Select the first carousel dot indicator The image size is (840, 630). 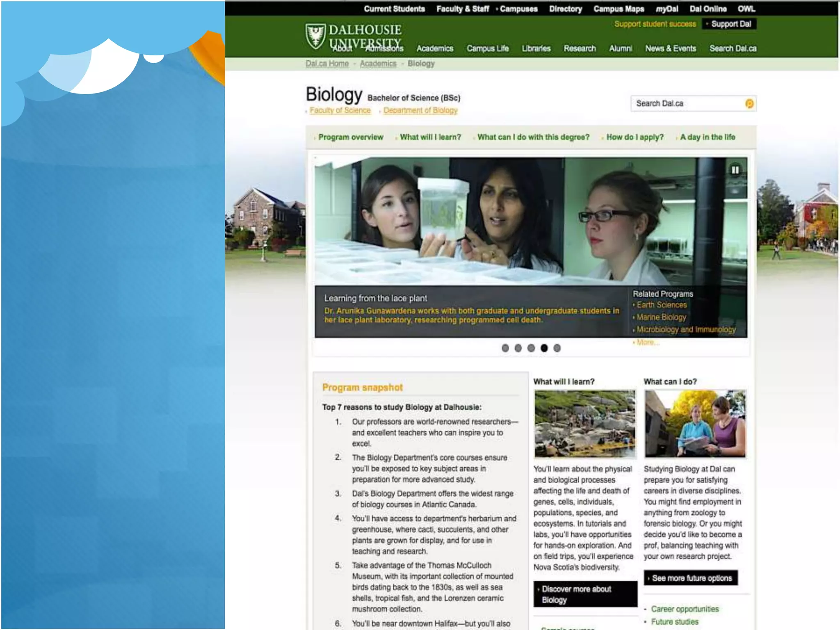[505, 348]
